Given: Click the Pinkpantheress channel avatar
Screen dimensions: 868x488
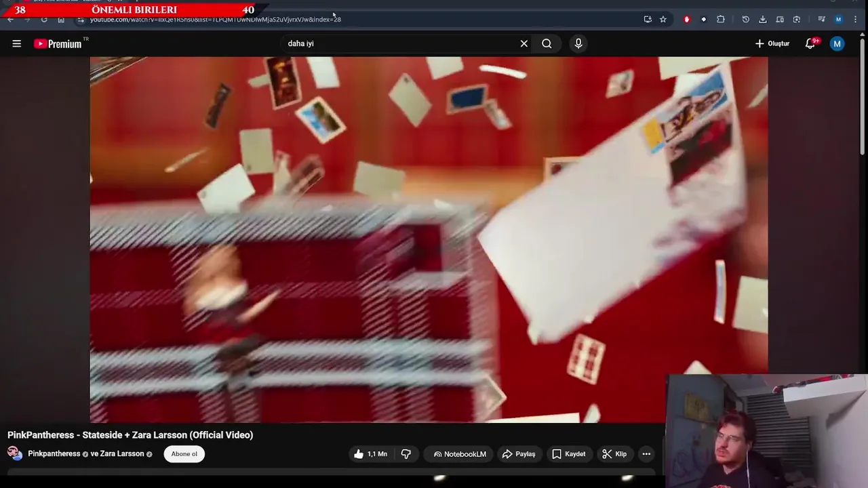Looking at the screenshot, I should [x=14, y=453].
